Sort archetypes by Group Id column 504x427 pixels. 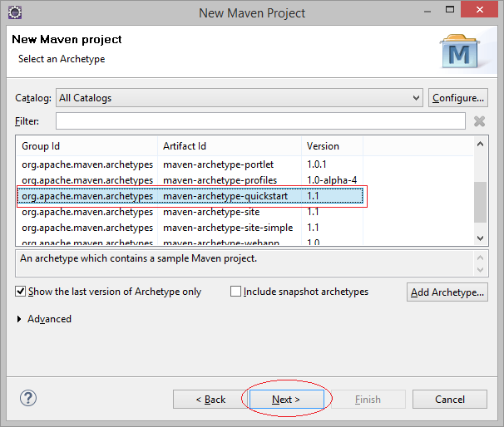[86, 146]
